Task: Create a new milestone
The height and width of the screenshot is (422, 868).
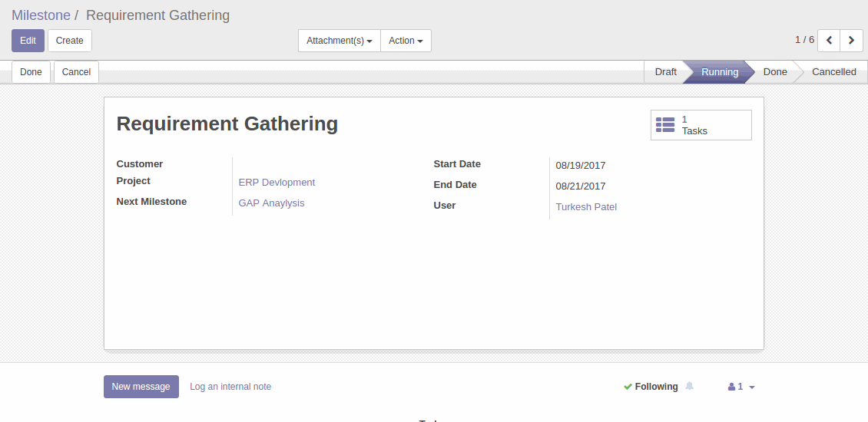Action: tap(70, 41)
